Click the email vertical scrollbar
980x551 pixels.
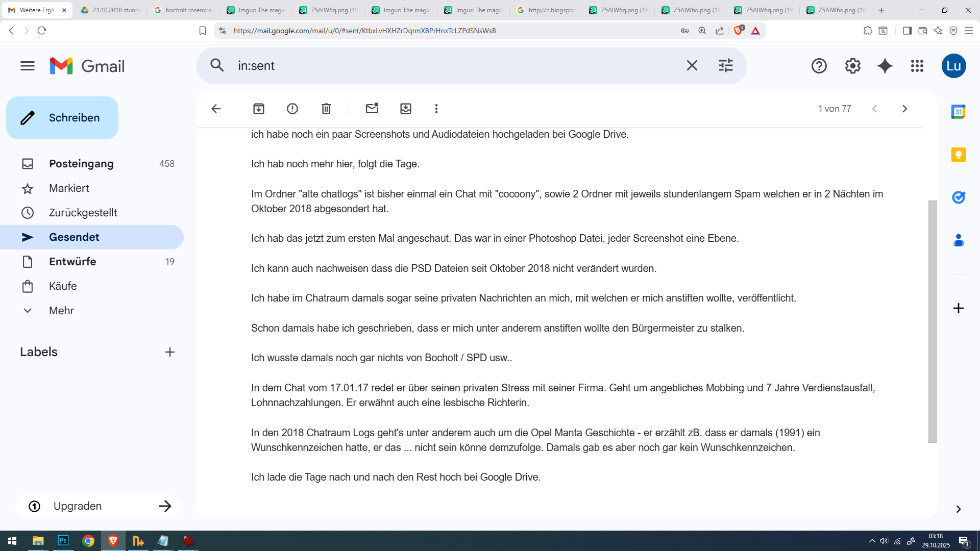(933, 321)
